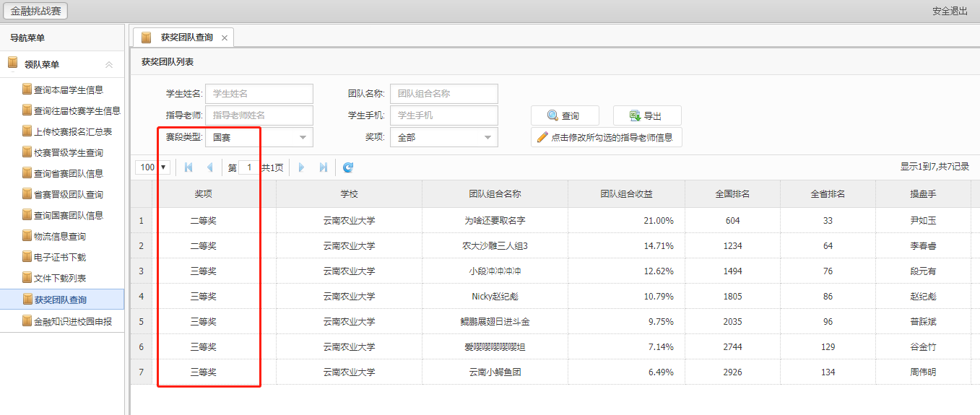Sort by 团队组合收益 column header

(x=626, y=194)
